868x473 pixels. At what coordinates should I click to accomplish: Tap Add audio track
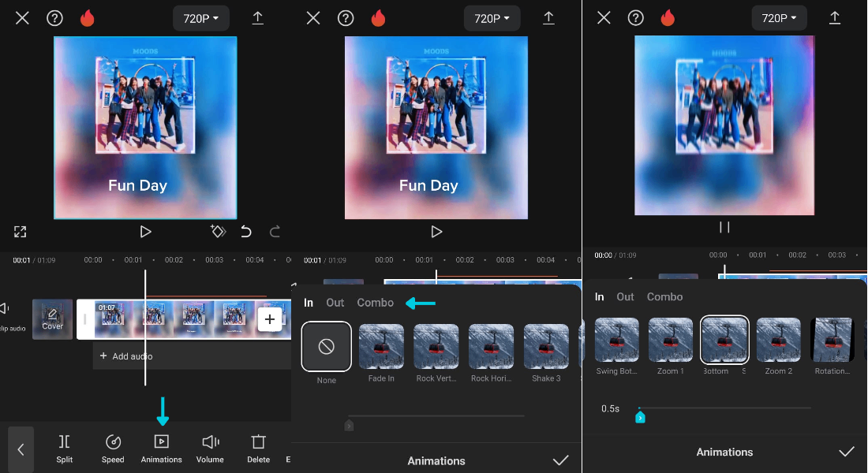coord(192,356)
